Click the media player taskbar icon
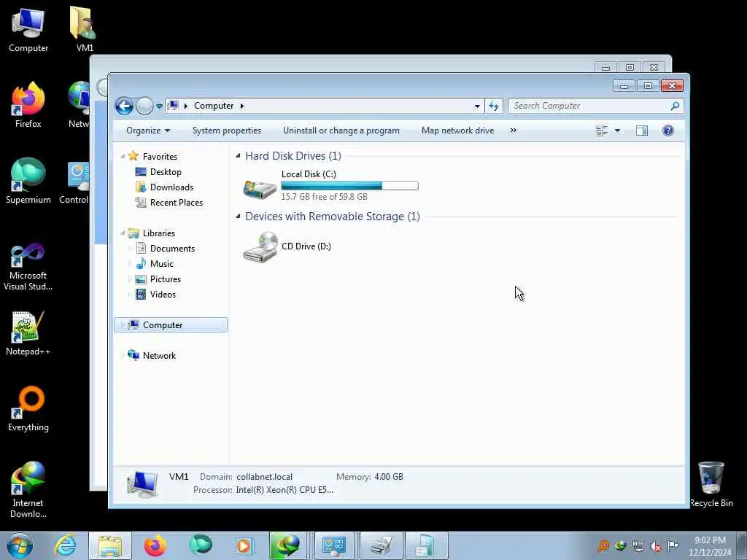The height and width of the screenshot is (560, 747). [x=244, y=545]
